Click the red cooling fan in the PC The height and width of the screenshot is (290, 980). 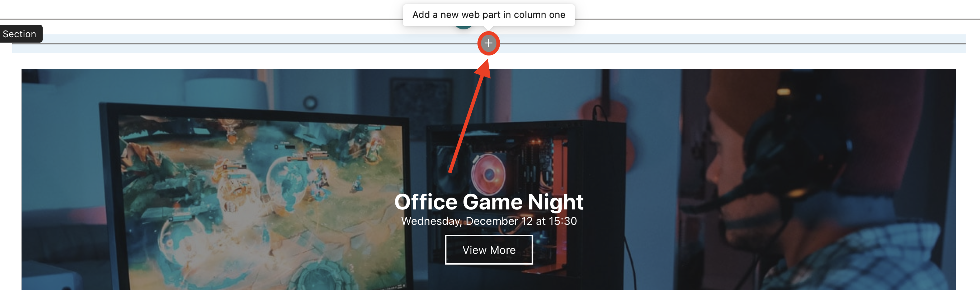coord(488,173)
